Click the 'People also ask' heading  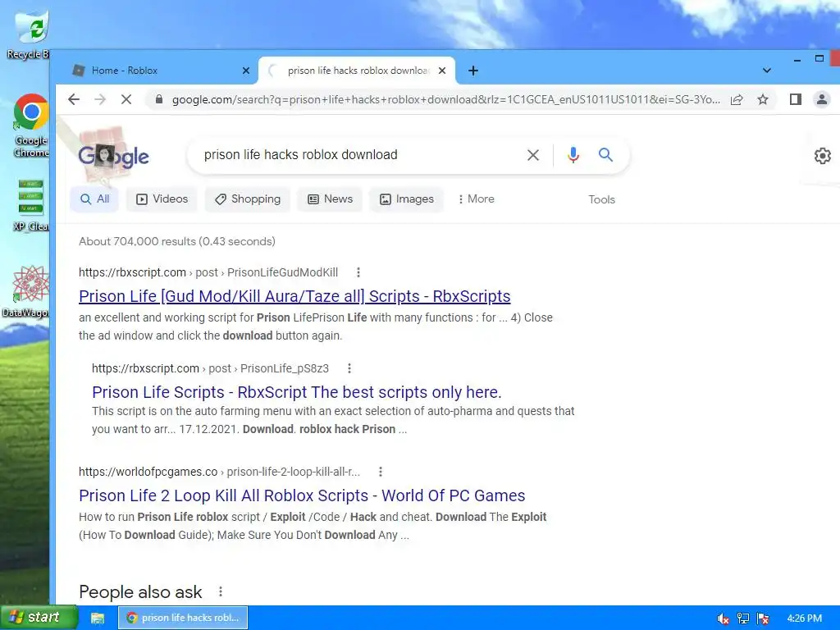140,592
